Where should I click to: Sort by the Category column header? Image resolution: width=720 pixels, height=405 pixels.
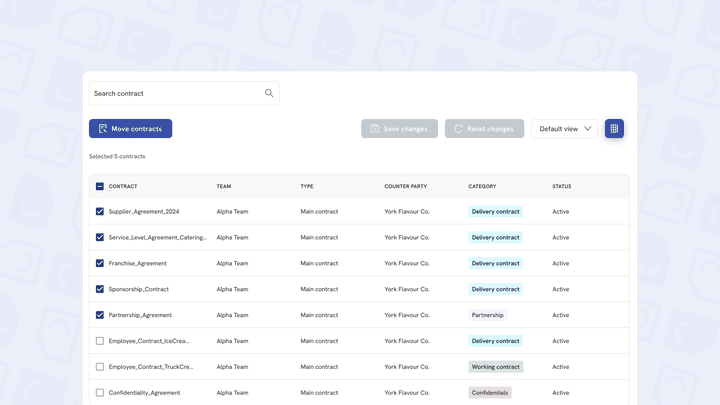482,186
